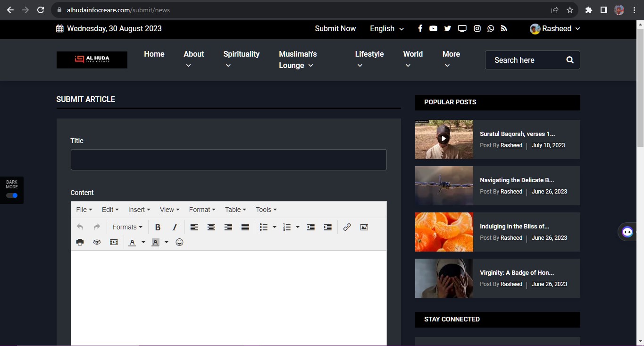Expand the English language dropdown

tap(387, 28)
